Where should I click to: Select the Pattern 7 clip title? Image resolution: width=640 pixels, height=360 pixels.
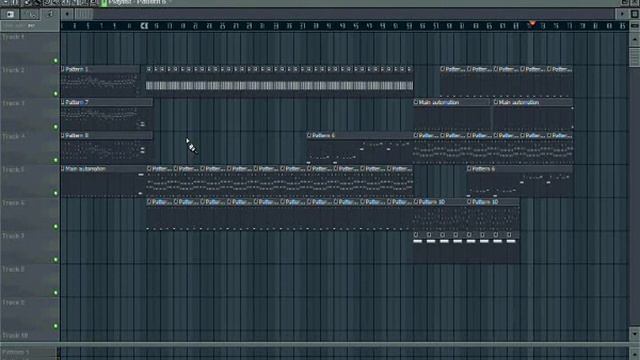[77, 102]
